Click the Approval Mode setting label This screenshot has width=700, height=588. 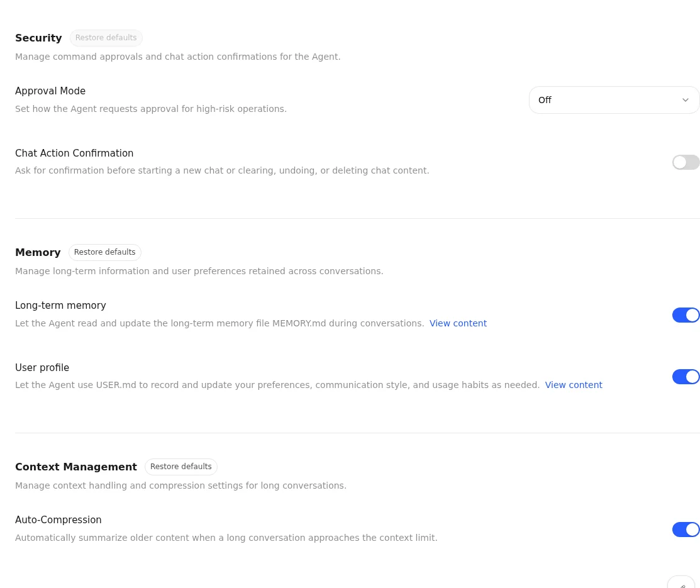(50, 91)
